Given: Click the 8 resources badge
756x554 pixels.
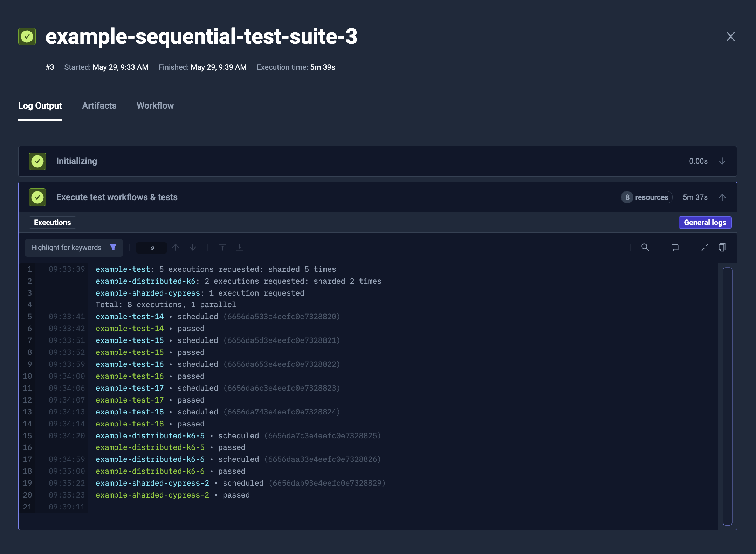Looking at the screenshot, I should point(646,197).
